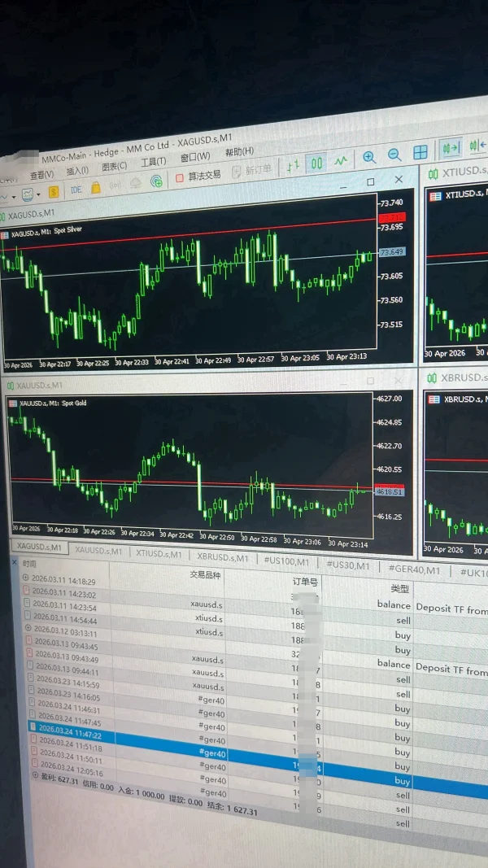Viewport: 488px width, 868px height.
Task: Sort by the 交易品种 column header
Action: point(205,575)
